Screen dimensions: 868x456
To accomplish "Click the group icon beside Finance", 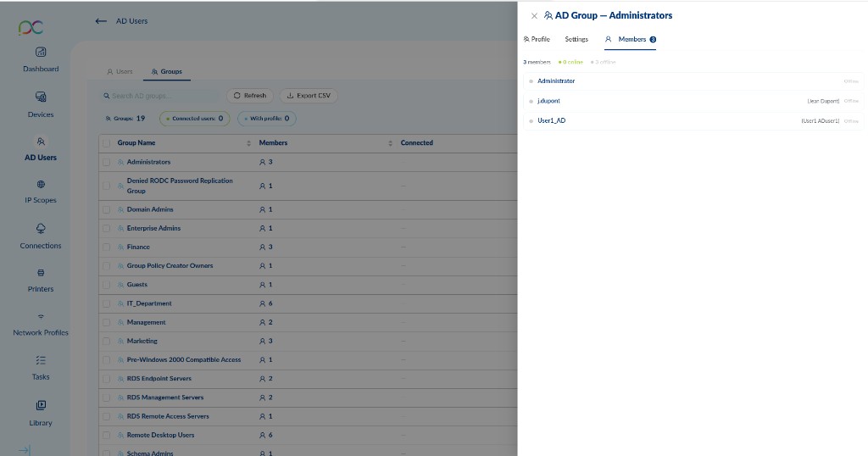I will click(120, 247).
